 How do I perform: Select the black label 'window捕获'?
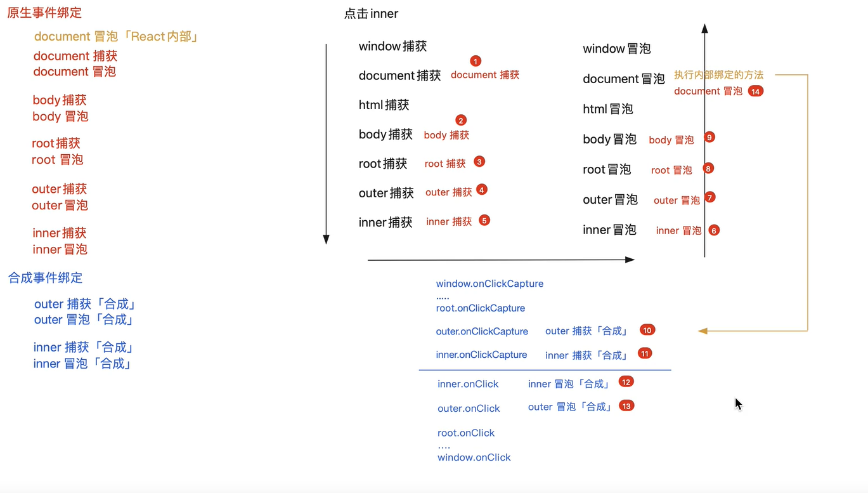(393, 46)
